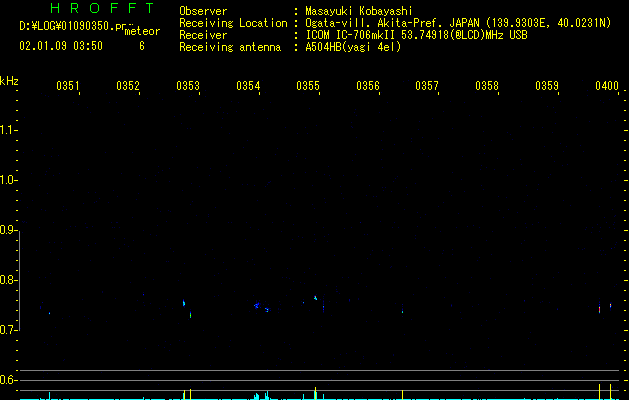This screenshot has height=400, width=629.
Task: Click the Receiving antenna label
Action: pyautogui.click(x=230, y=47)
